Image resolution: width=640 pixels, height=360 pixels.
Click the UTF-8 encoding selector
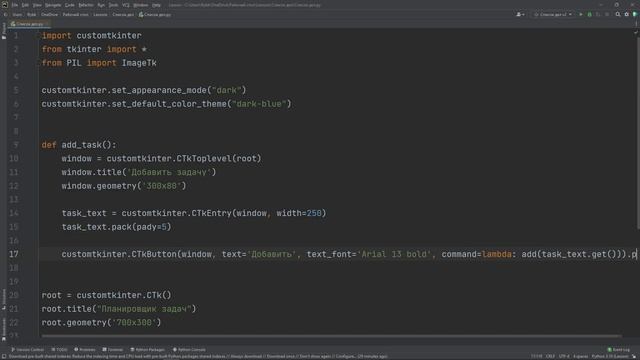(564, 357)
